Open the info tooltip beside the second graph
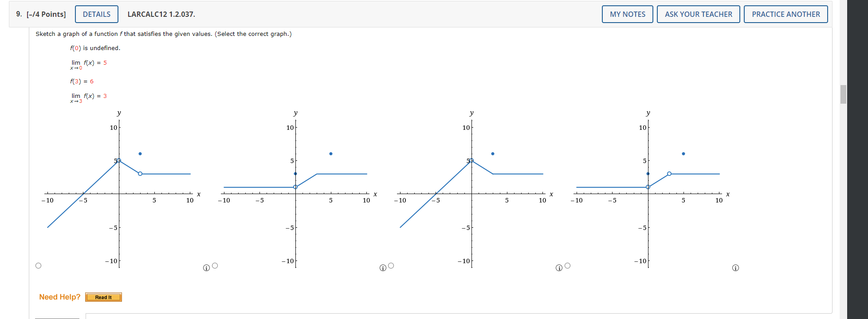The height and width of the screenshot is (319, 868). click(382, 268)
